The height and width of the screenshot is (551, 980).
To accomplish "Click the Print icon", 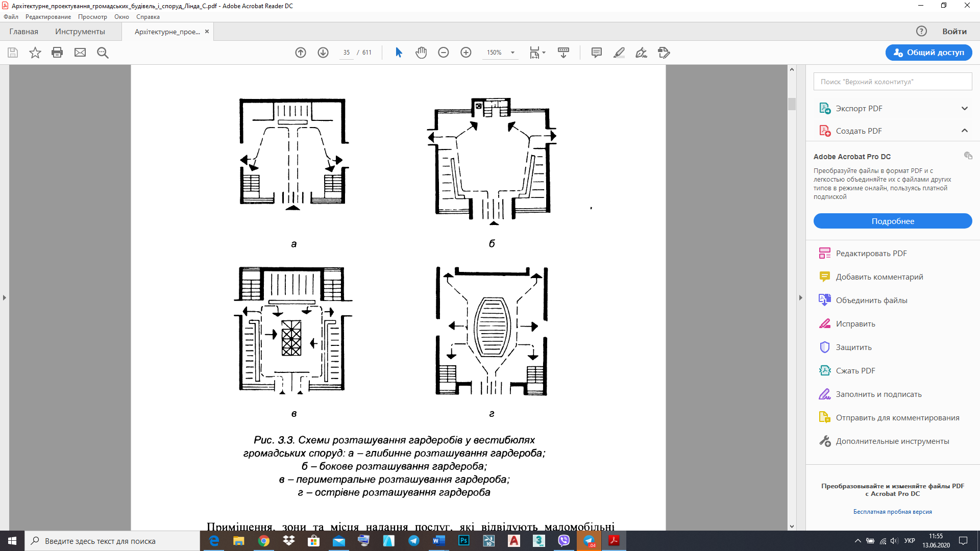I will pyautogui.click(x=57, y=53).
